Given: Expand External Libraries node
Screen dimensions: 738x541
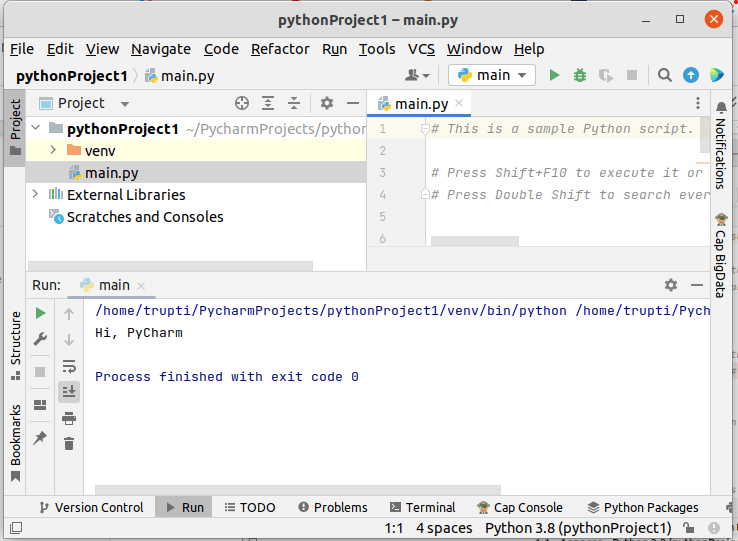Looking at the screenshot, I should click(x=36, y=195).
